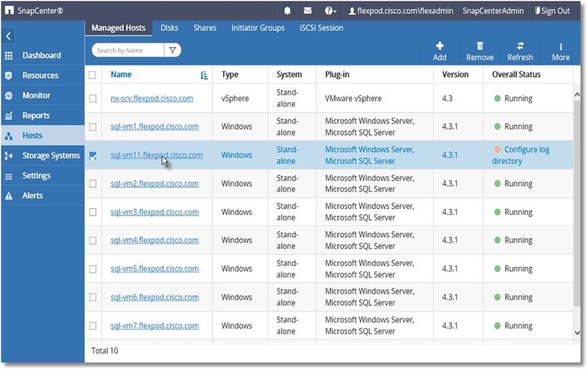Focus the Search by Name field
588x370 pixels.
pyautogui.click(x=128, y=50)
